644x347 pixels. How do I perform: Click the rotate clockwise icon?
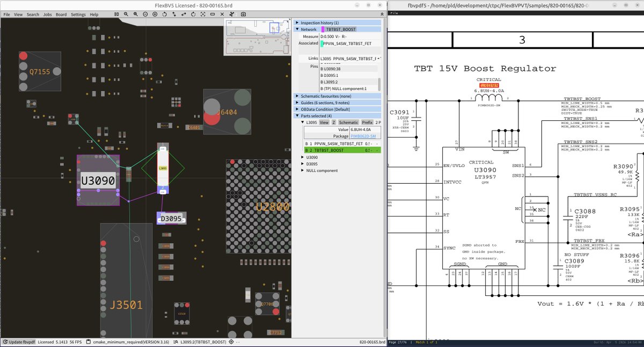tap(193, 15)
